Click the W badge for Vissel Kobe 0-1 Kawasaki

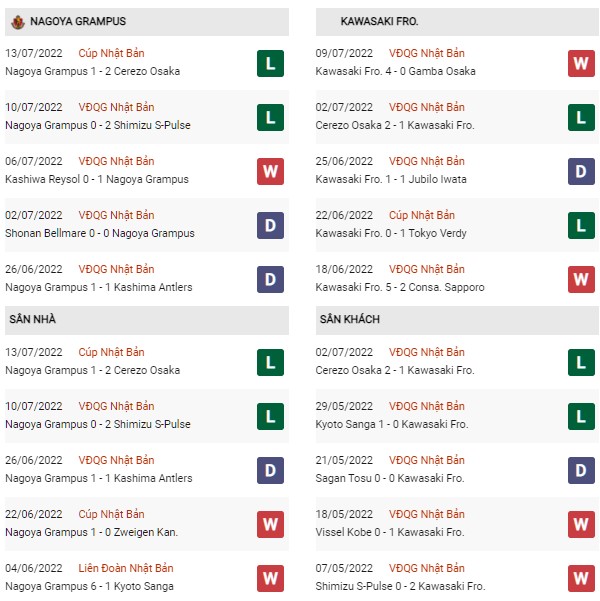tap(581, 524)
